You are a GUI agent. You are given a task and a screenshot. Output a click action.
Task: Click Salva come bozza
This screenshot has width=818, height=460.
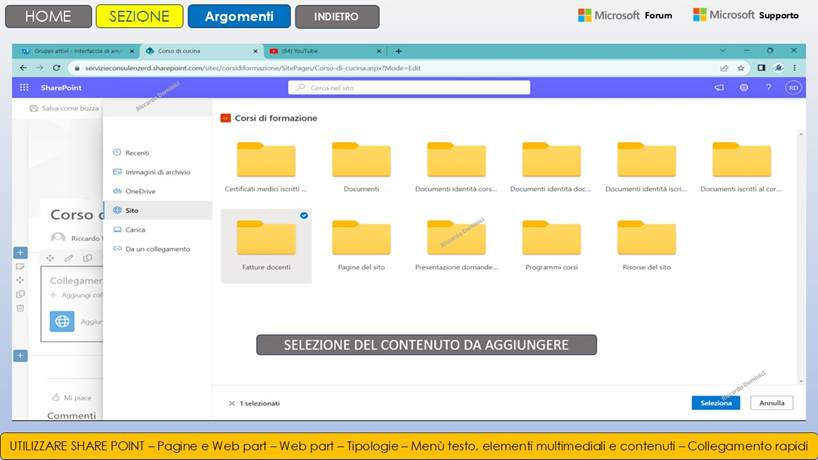click(x=64, y=108)
